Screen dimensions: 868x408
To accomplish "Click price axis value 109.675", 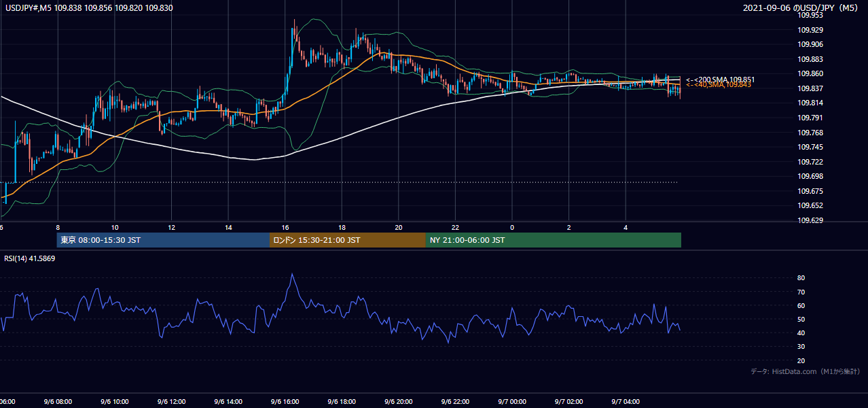I will tap(810, 191).
